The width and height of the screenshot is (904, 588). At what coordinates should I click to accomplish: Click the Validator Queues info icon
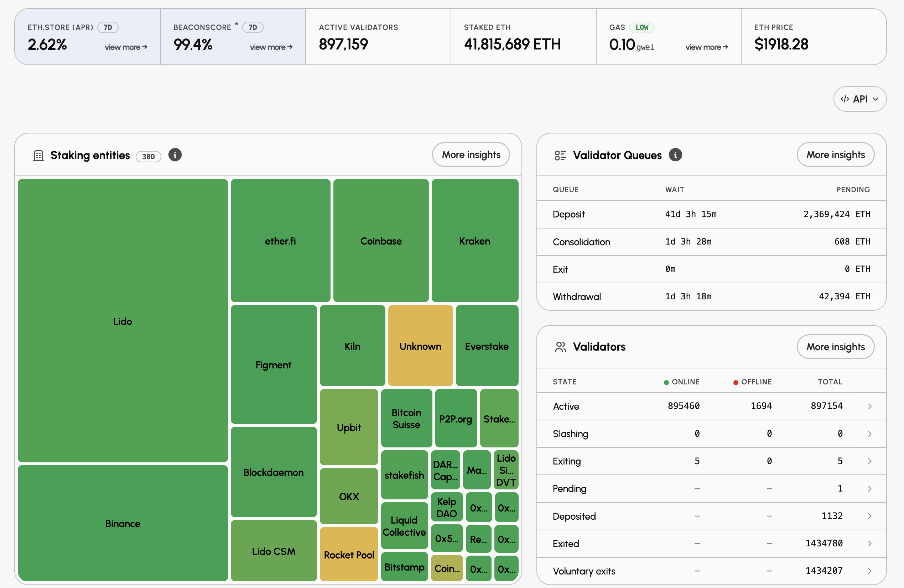click(x=675, y=155)
